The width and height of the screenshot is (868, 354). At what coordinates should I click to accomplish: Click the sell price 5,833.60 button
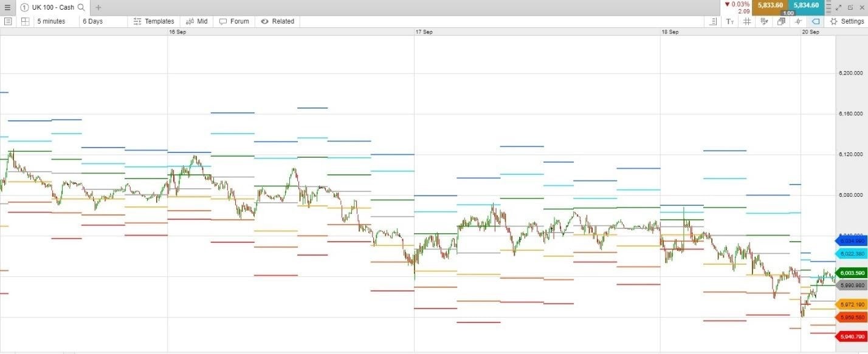pos(770,5)
